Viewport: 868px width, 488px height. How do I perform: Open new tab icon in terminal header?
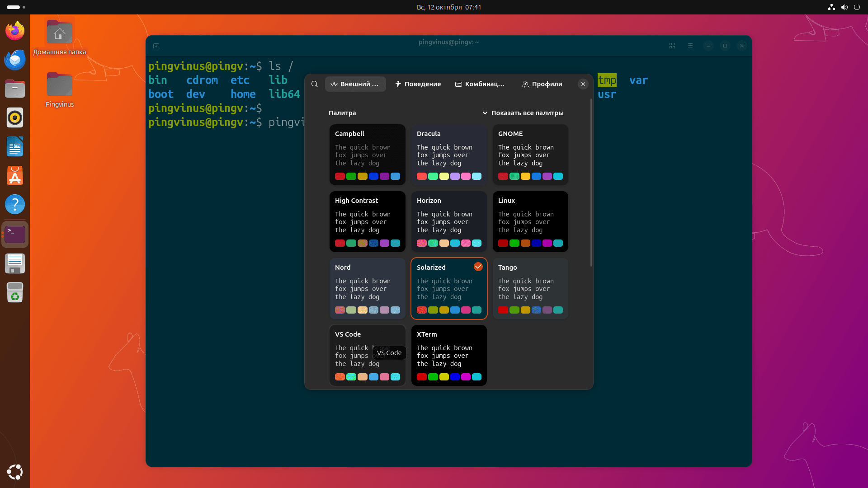[x=156, y=46]
